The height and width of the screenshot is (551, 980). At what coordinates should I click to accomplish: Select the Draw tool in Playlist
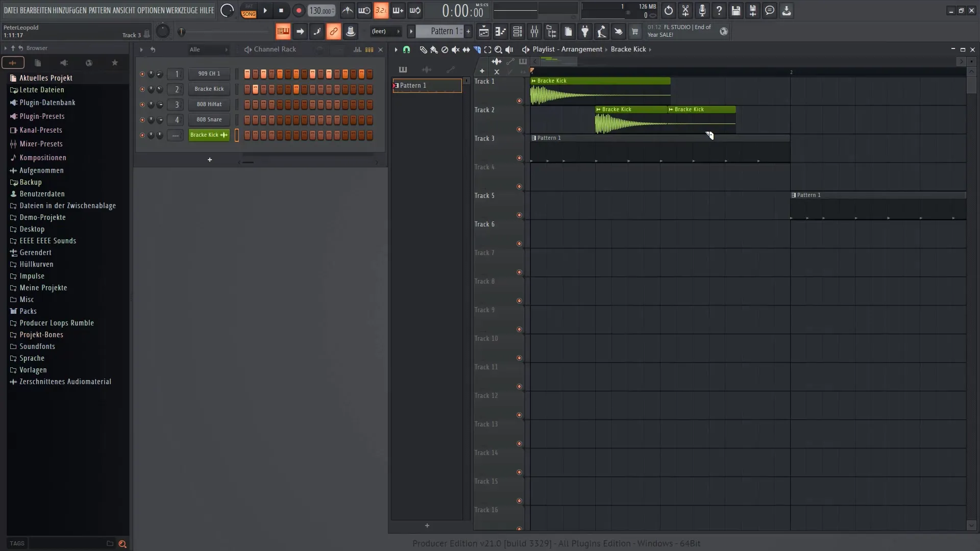[x=423, y=49]
